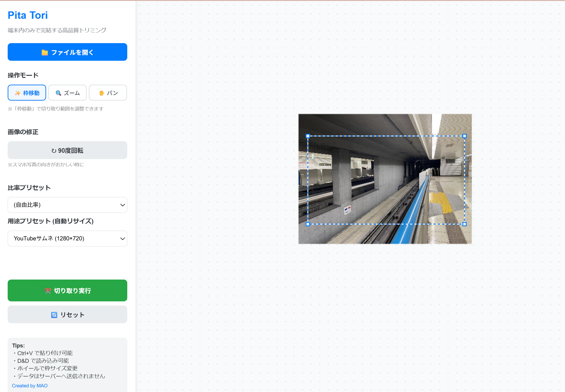Click the top-right crop handle
The image size is (565, 392).
point(464,136)
